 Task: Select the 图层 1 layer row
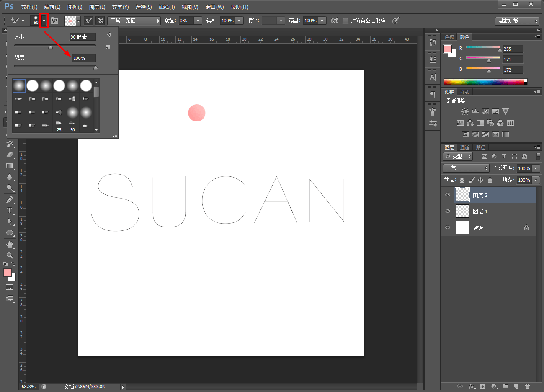pyautogui.click(x=488, y=211)
